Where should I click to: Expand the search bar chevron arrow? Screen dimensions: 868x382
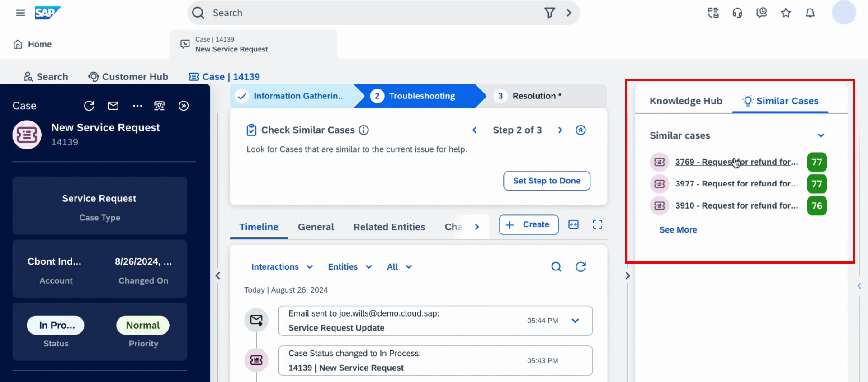pyautogui.click(x=569, y=13)
